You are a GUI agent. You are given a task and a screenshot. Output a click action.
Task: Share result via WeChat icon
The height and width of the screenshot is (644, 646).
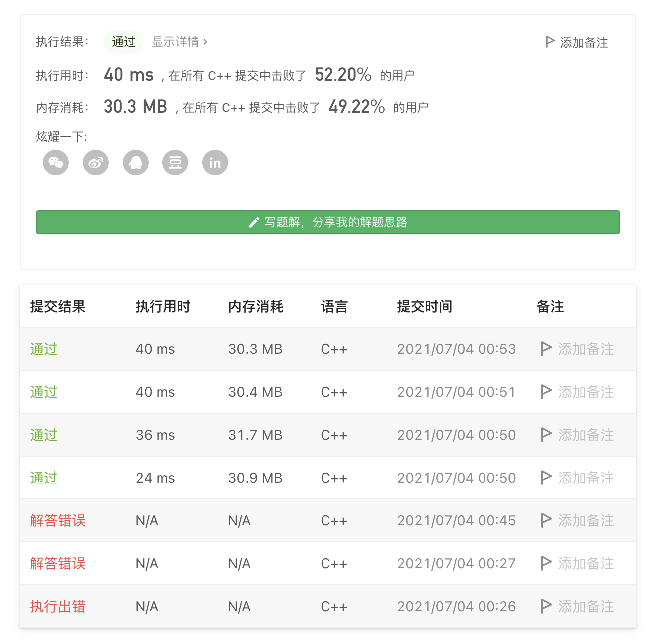(x=56, y=162)
